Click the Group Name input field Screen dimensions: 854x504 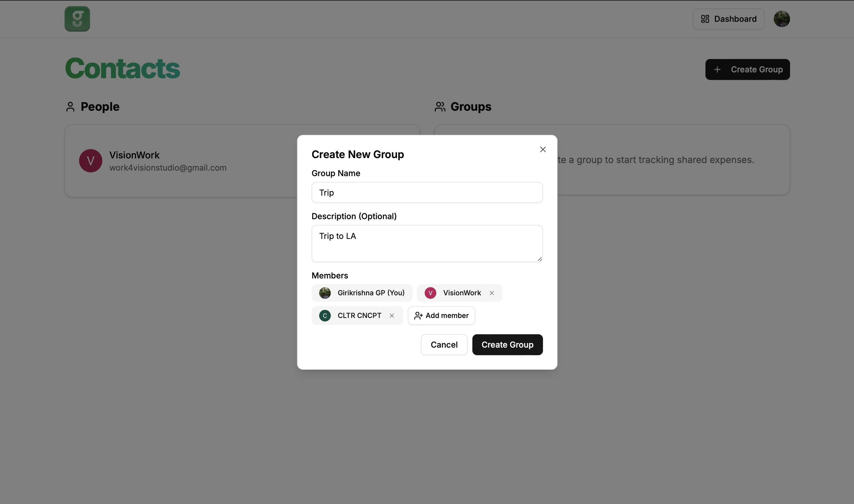tap(427, 193)
